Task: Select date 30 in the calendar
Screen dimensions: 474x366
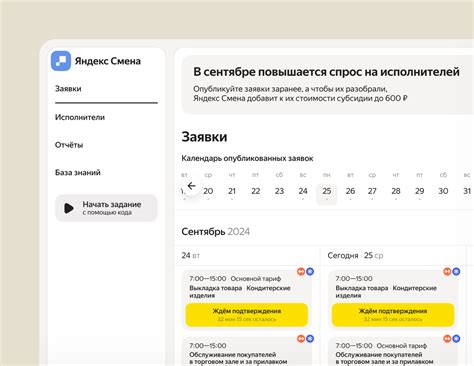Action: [443, 191]
